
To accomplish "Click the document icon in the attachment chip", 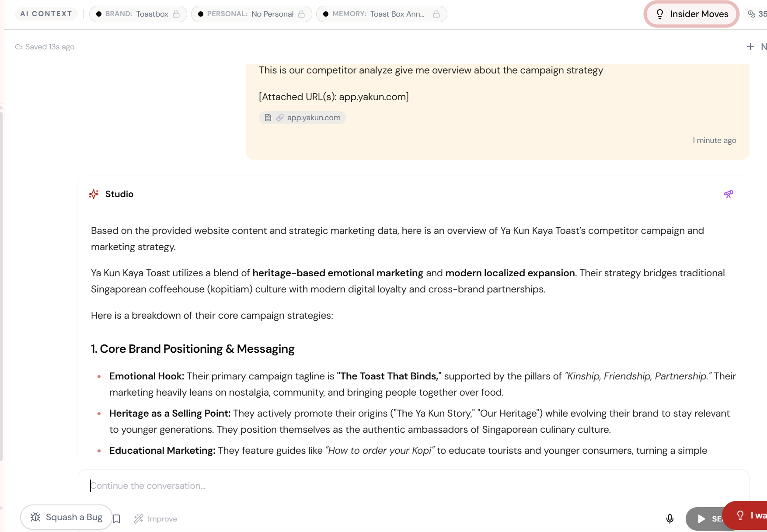I will [x=268, y=118].
